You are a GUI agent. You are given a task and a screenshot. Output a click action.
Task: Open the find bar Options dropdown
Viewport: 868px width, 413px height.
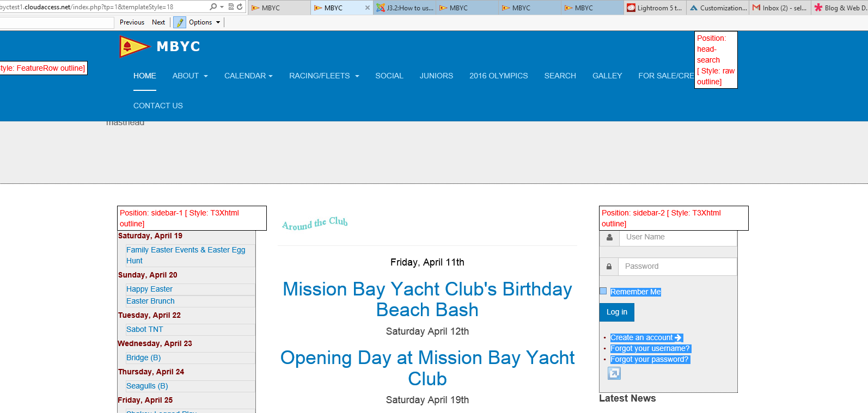[x=204, y=22]
